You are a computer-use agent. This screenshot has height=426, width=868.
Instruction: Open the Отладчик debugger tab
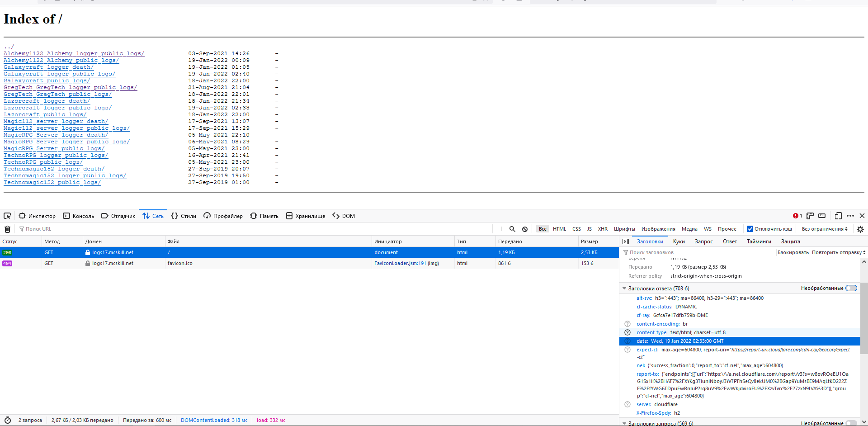tap(118, 216)
